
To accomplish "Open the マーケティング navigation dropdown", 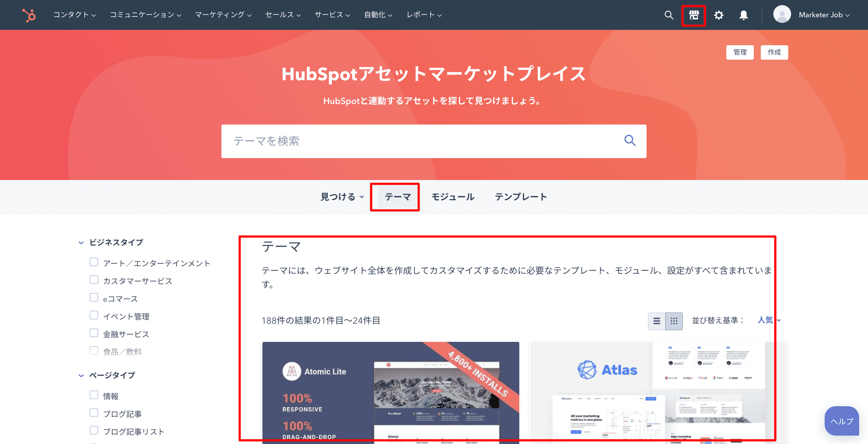I will [223, 15].
